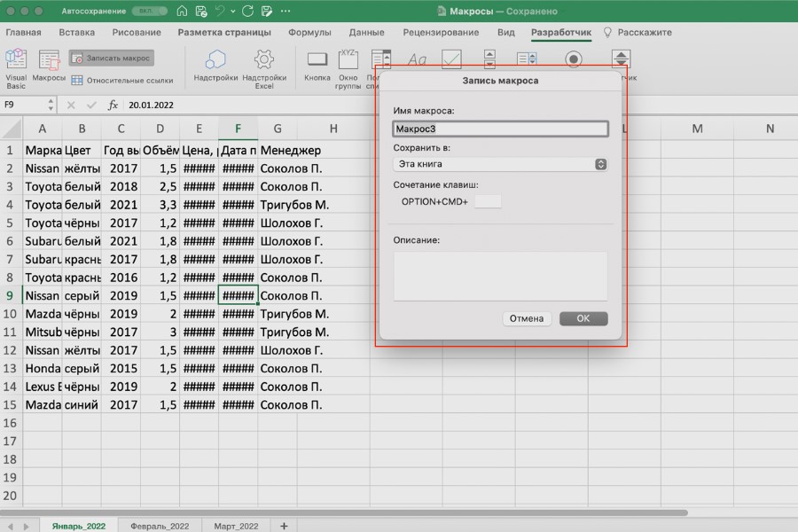798x532 pixels.
Task: Open the Name Box stepper for F9
Action: point(50,105)
